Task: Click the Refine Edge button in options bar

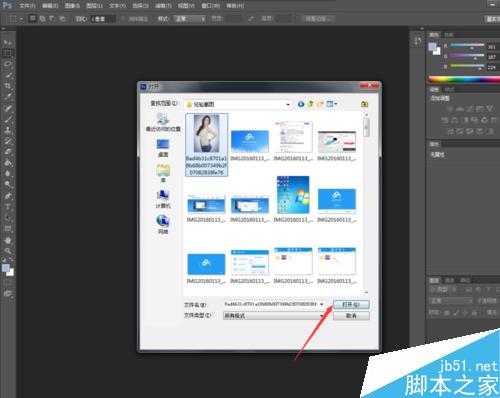Action: 317,19
